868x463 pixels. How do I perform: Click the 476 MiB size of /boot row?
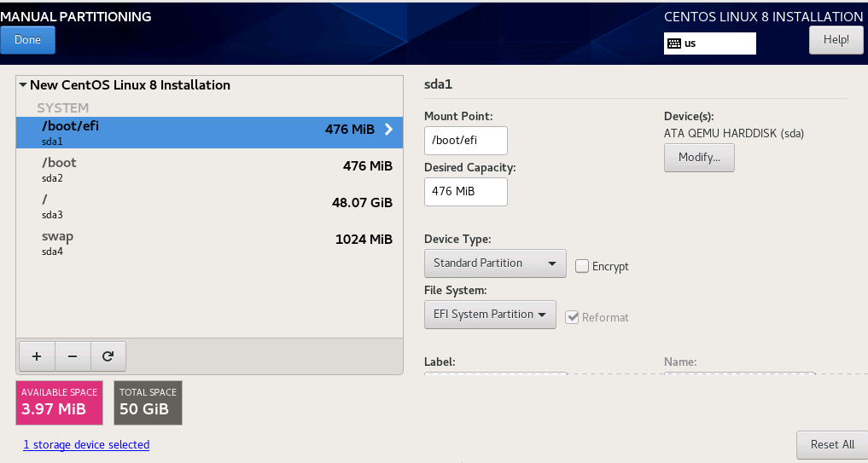tap(368, 166)
